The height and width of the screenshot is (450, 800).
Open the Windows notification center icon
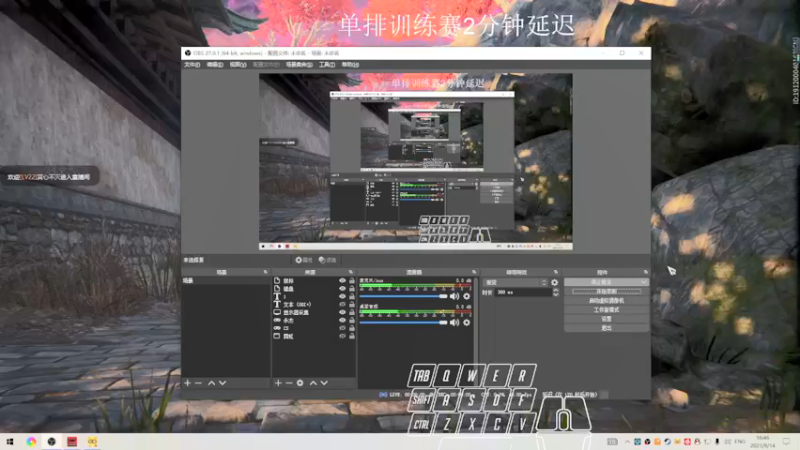pos(786,441)
